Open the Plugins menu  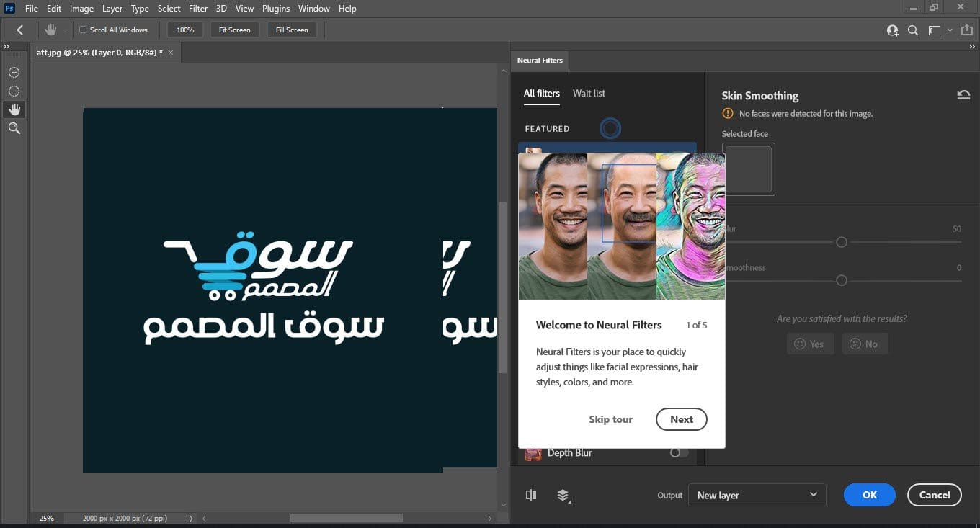[276, 9]
